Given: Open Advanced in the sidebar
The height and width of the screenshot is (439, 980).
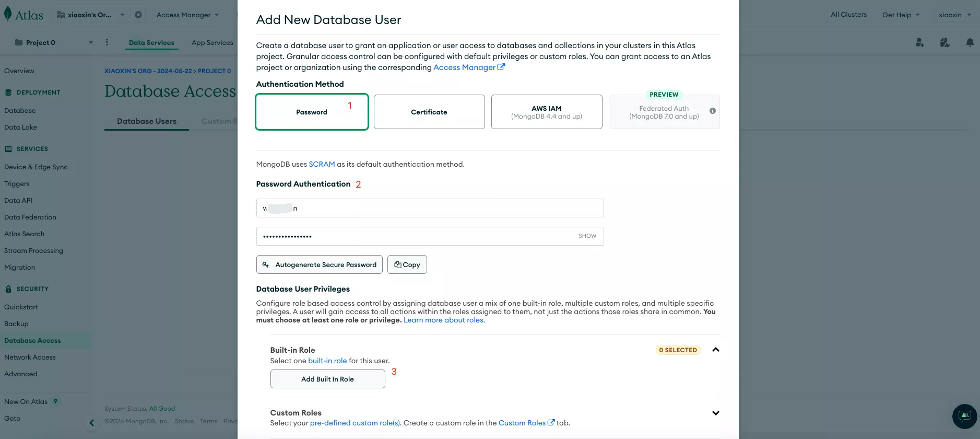Looking at the screenshot, I should coord(21,374).
